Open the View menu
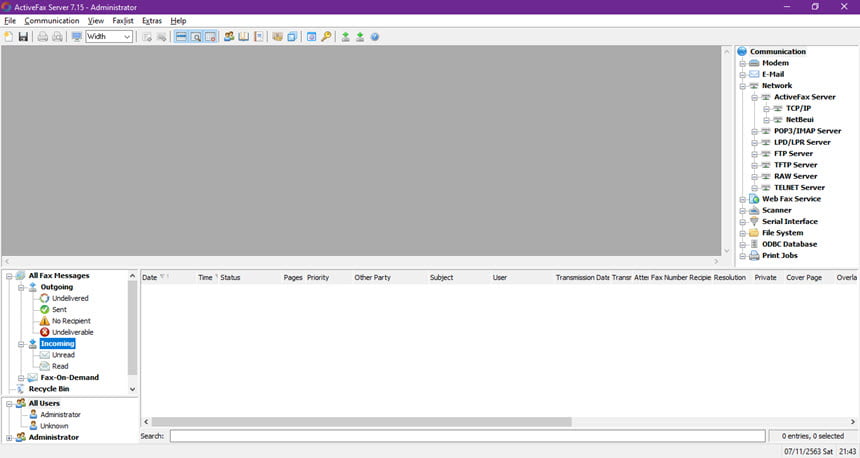 coord(95,21)
